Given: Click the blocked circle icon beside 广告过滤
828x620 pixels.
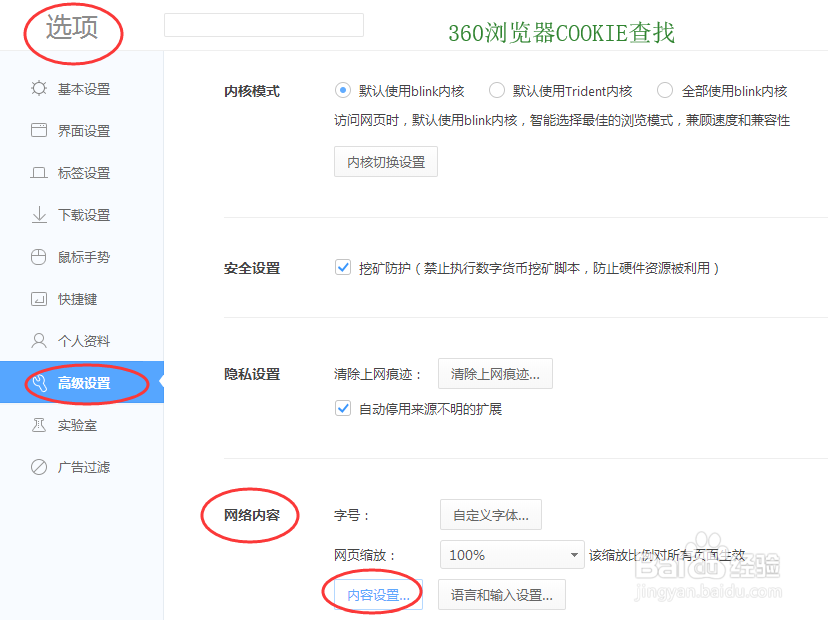Looking at the screenshot, I should pos(39,467).
